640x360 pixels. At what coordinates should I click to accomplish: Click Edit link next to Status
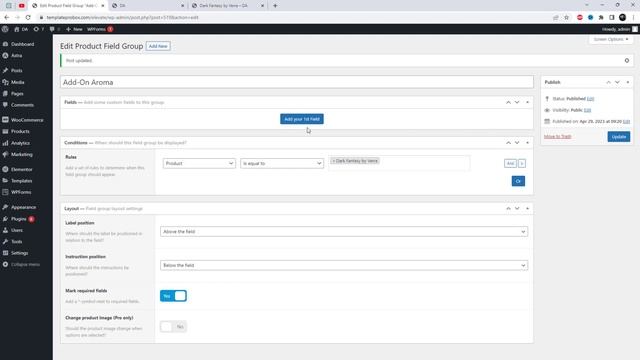click(590, 99)
